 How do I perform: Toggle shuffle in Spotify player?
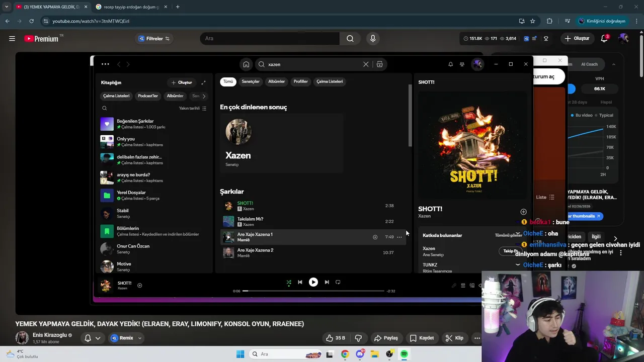click(x=289, y=282)
